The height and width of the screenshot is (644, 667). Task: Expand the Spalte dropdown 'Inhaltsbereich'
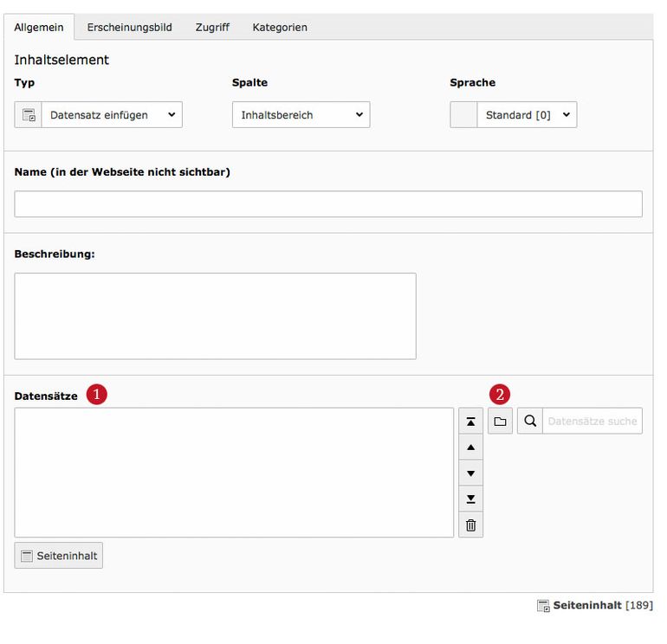[x=301, y=115]
